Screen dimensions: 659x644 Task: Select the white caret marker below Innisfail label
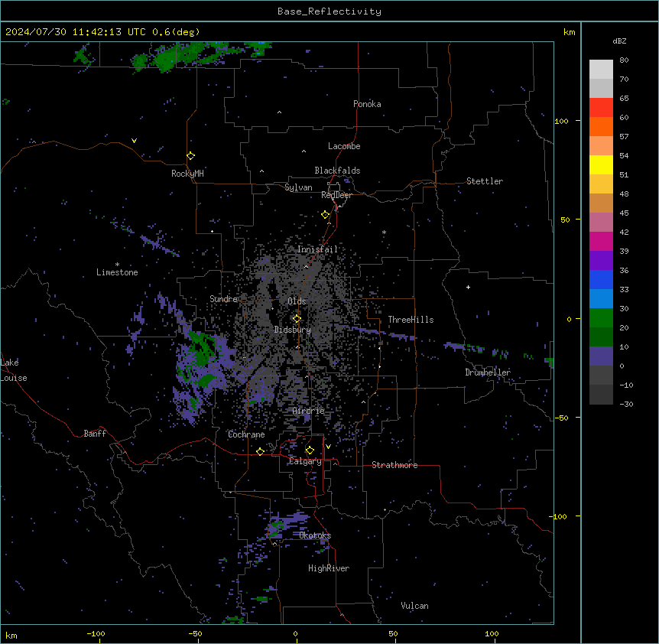(x=306, y=266)
